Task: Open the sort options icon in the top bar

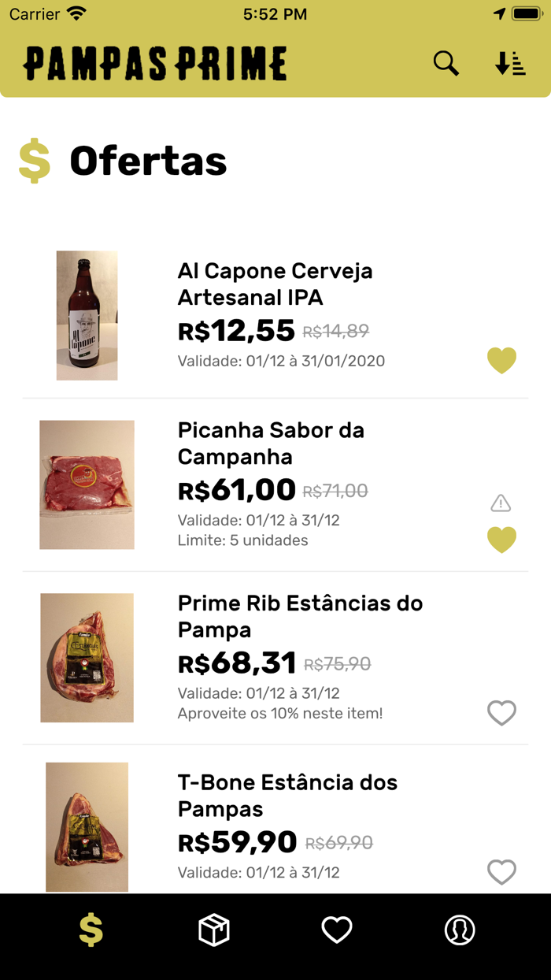Action: coord(510,63)
